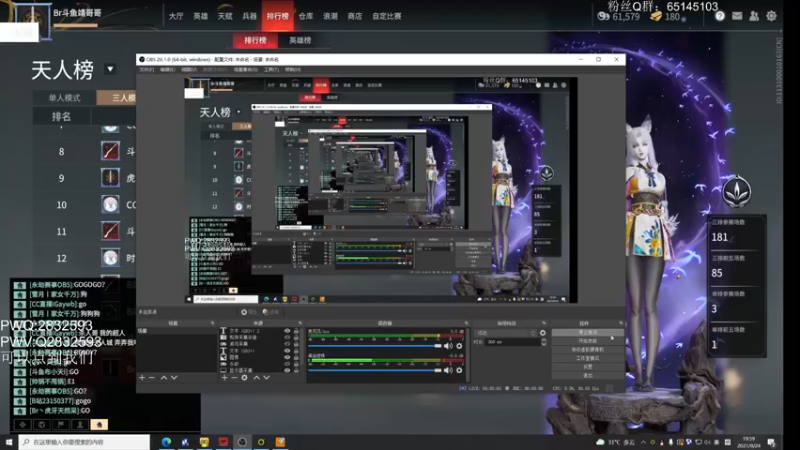Select the person chat channel icon

pyautogui.click(x=80, y=424)
